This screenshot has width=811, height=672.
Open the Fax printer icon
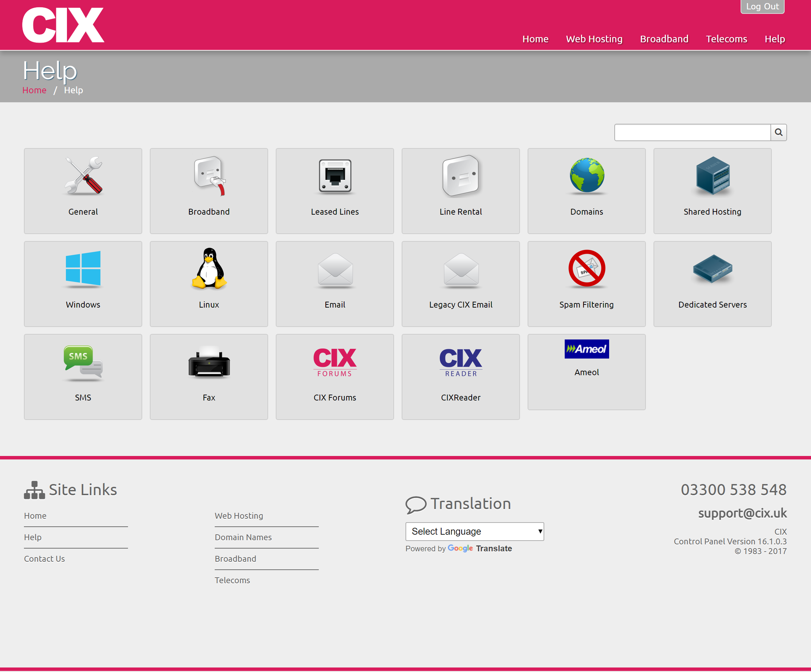[209, 362]
